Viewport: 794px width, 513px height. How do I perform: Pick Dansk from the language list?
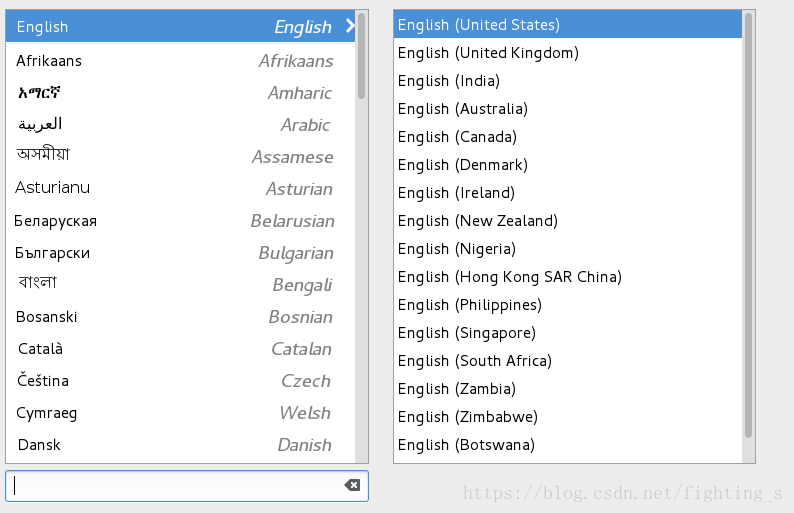point(180,445)
